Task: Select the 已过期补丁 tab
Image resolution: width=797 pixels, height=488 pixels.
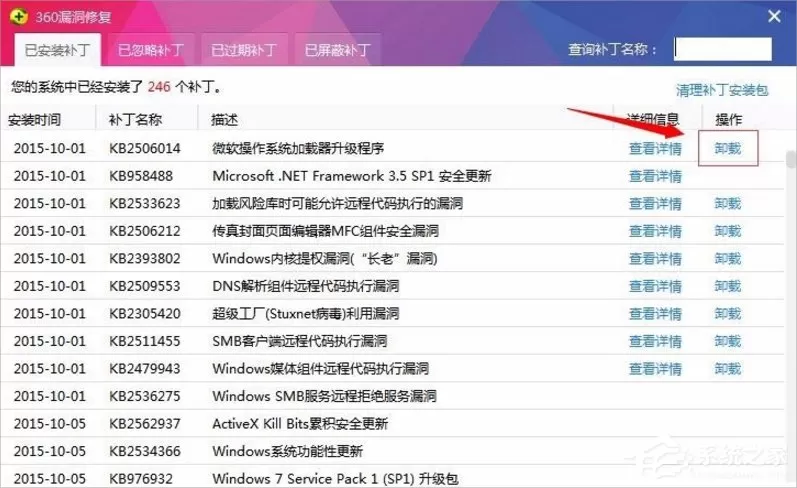Action: click(x=244, y=50)
